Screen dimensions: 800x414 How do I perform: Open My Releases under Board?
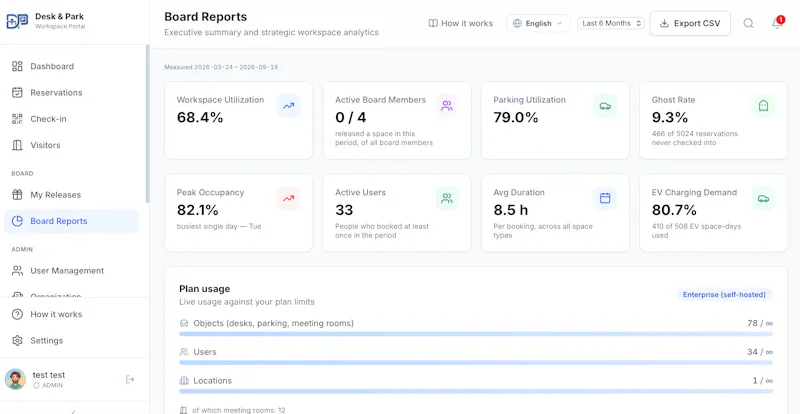71,194
